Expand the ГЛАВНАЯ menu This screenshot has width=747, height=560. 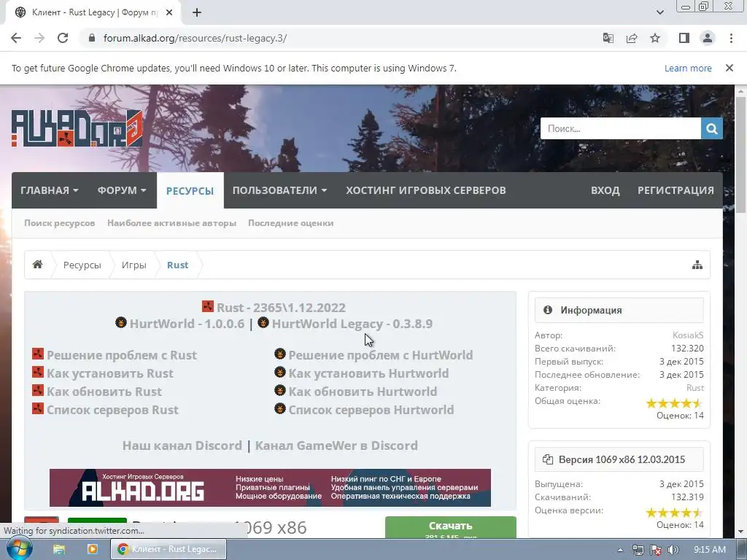pos(50,190)
